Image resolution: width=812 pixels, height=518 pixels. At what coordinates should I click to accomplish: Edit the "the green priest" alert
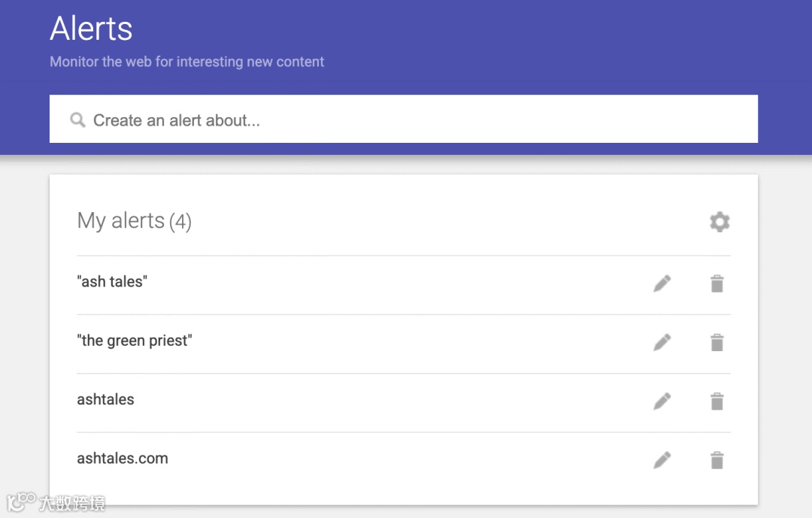point(662,342)
